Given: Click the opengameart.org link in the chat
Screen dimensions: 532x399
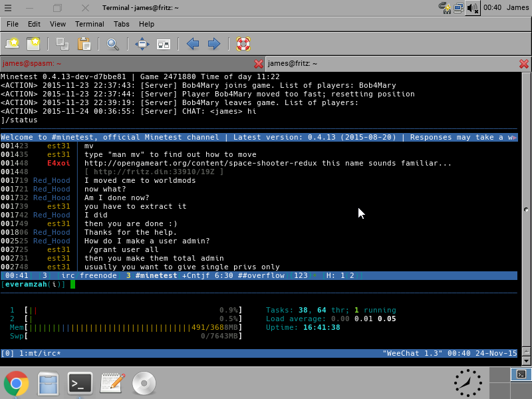Looking at the screenshot, I should 165,163.
